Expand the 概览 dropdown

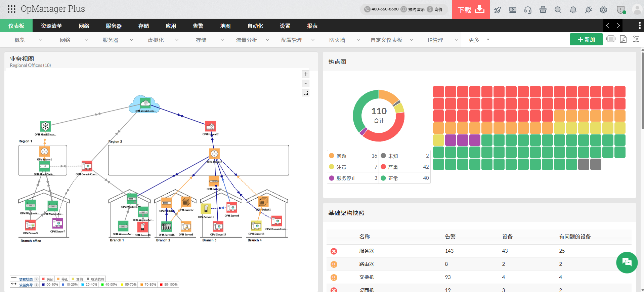41,40
